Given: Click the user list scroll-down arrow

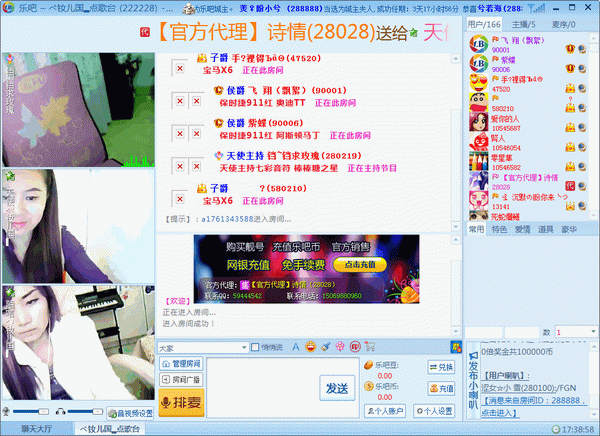Looking at the screenshot, I should [x=593, y=216].
